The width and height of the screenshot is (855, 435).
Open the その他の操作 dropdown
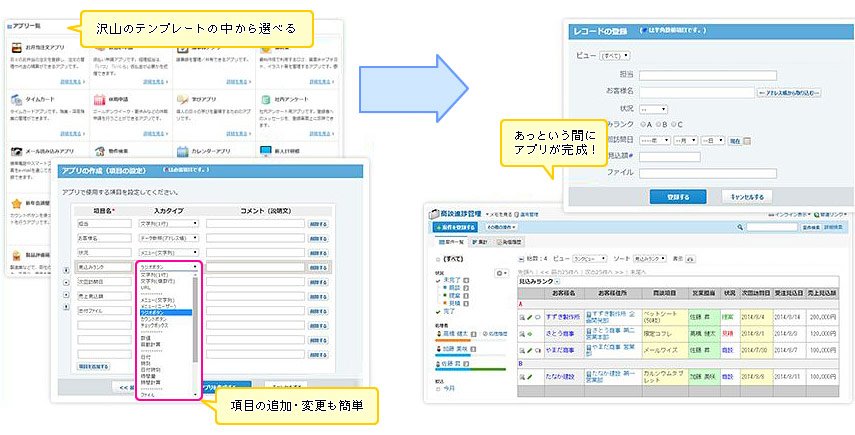point(502,227)
